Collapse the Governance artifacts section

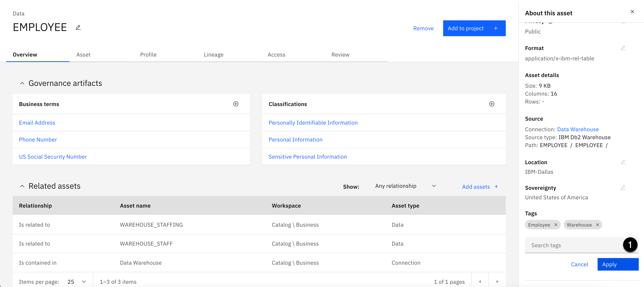pyautogui.click(x=22, y=83)
